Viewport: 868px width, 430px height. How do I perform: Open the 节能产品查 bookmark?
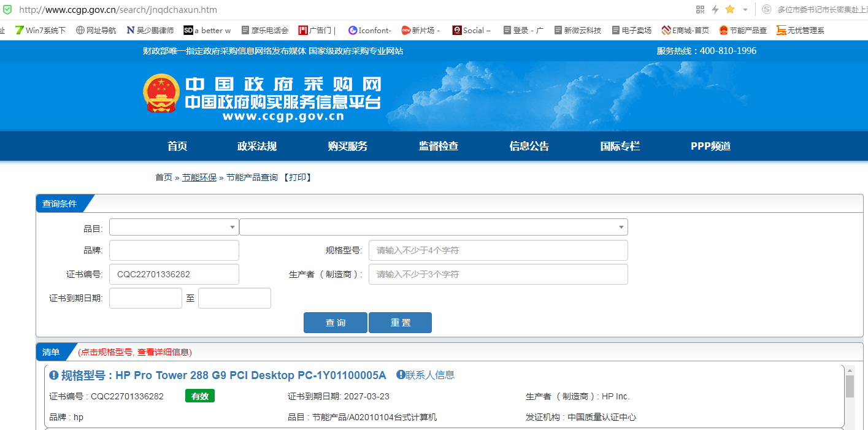pyautogui.click(x=743, y=30)
